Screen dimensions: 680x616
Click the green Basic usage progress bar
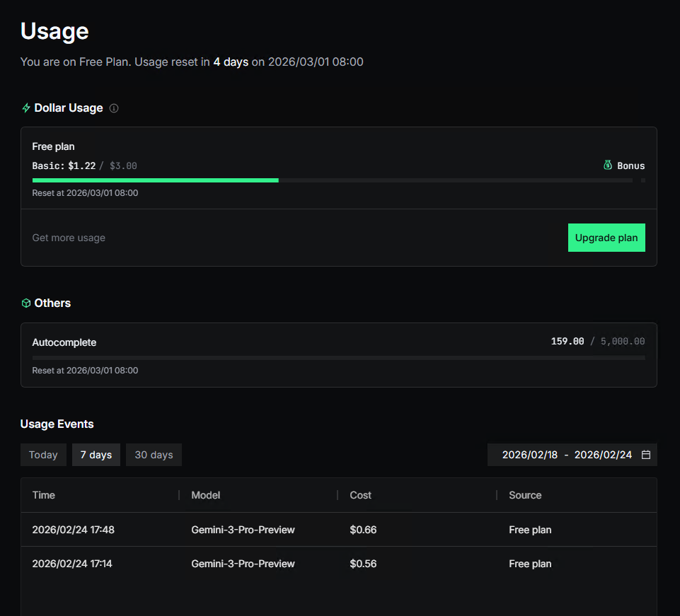[156, 180]
